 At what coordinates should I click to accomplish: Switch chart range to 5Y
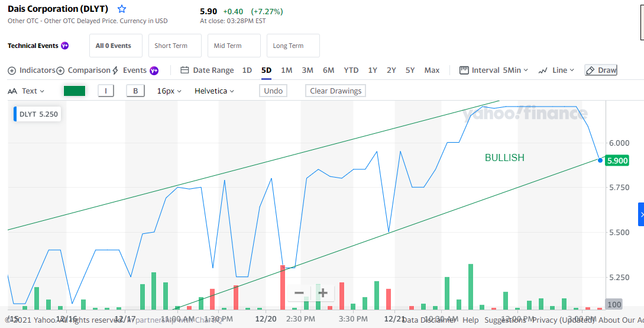(410, 70)
